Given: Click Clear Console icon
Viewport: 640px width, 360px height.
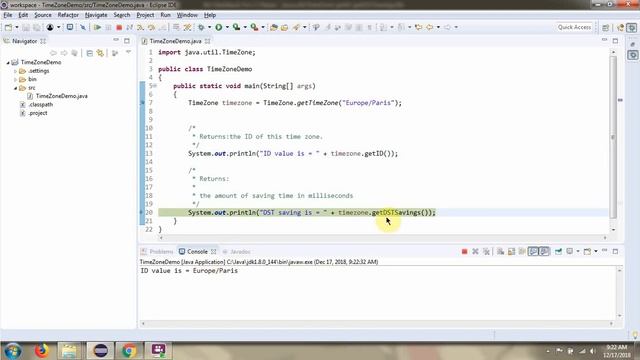Looking at the screenshot, I should click(500, 251).
